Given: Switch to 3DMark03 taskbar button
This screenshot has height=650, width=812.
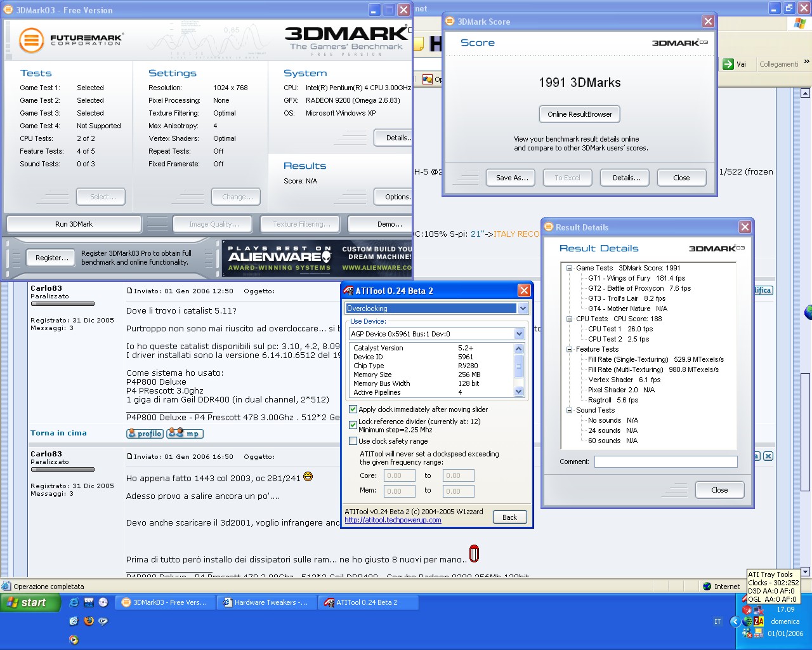Looking at the screenshot, I should tap(166, 602).
